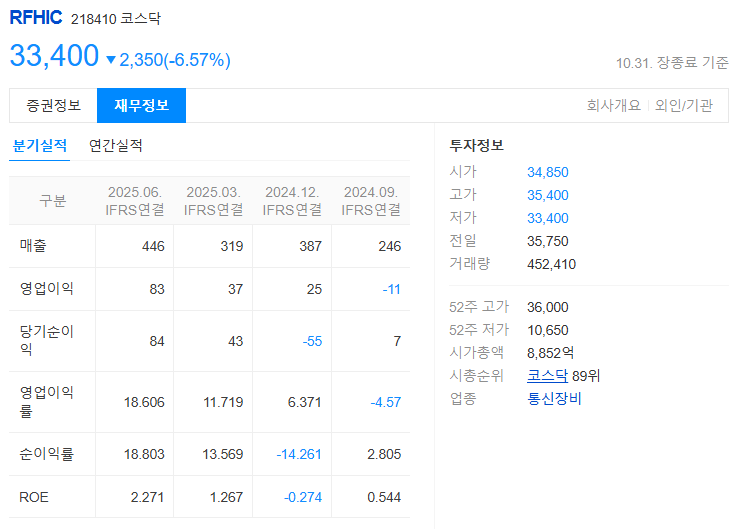
Task: Follow the 코스닥 market rank link
Action: pyautogui.click(x=547, y=376)
